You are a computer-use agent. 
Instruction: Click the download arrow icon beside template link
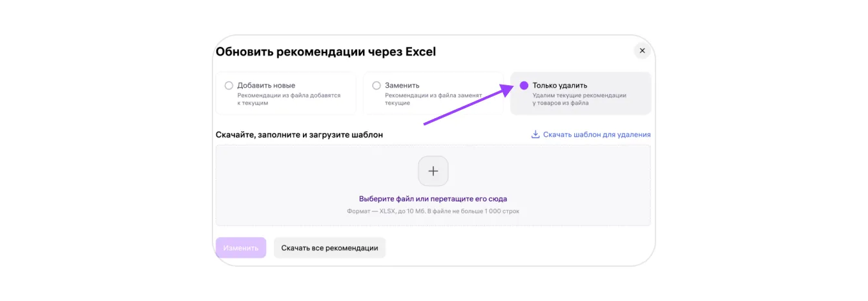pyautogui.click(x=535, y=134)
